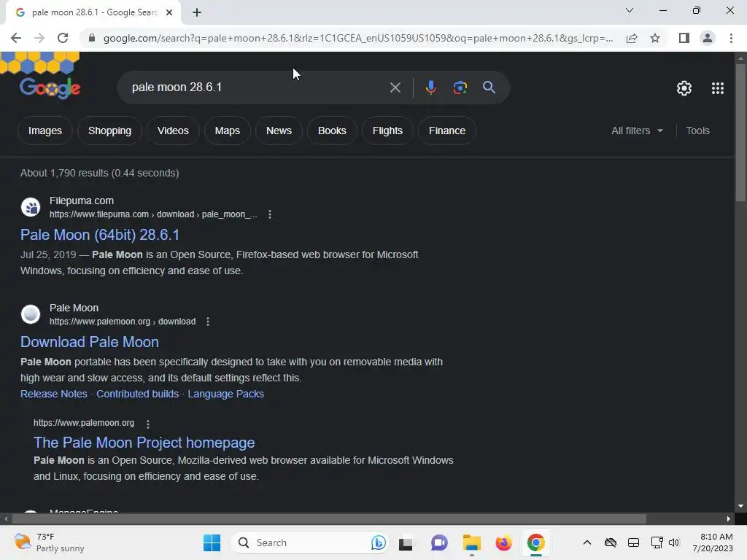747x560 pixels.
Task: Open the Teams Chat taskbar icon
Action: 439,542
